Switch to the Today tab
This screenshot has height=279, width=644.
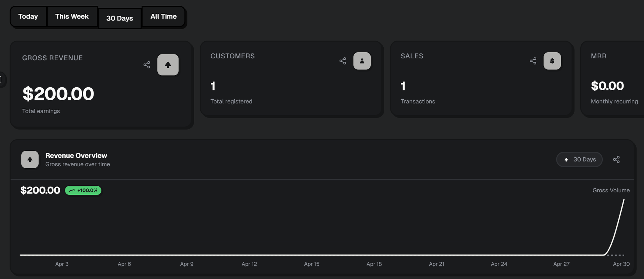[28, 16]
